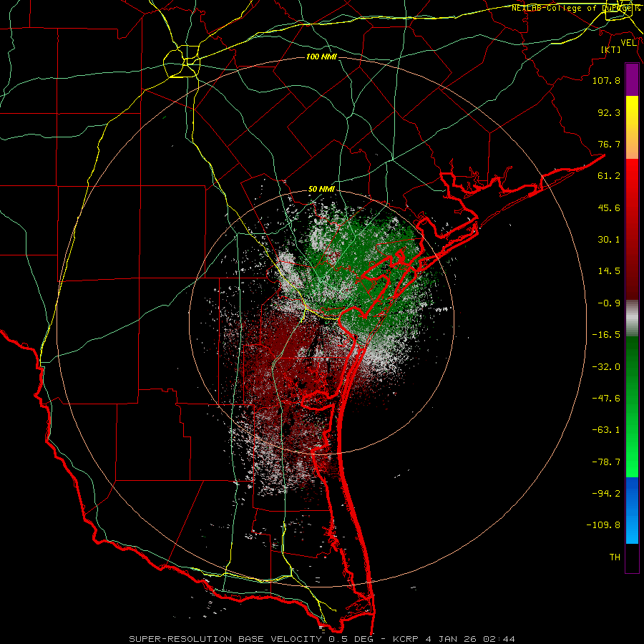Click the VEL legend title
The height and width of the screenshot is (644, 644).
point(628,43)
